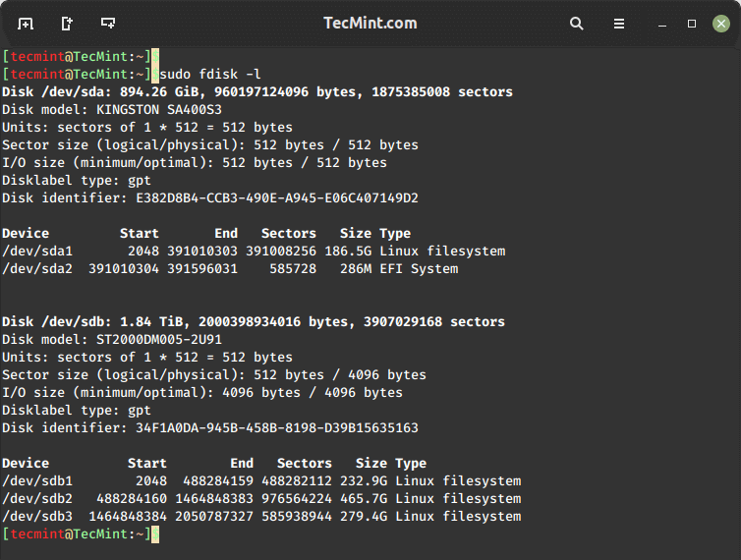Open the terminal search icon
Image resolution: width=741 pixels, height=560 pixels.
tap(577, 23)
